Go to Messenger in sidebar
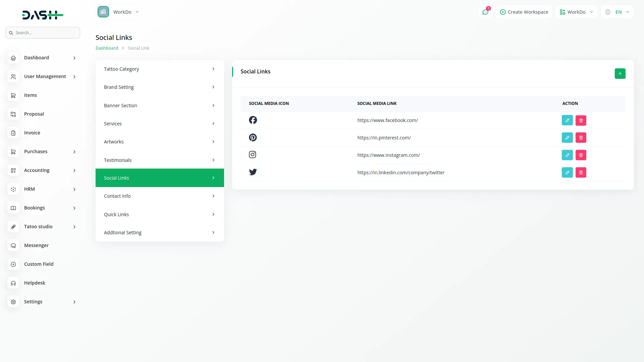Viewport: 644px width, 362px height. [x=36, y=245]
